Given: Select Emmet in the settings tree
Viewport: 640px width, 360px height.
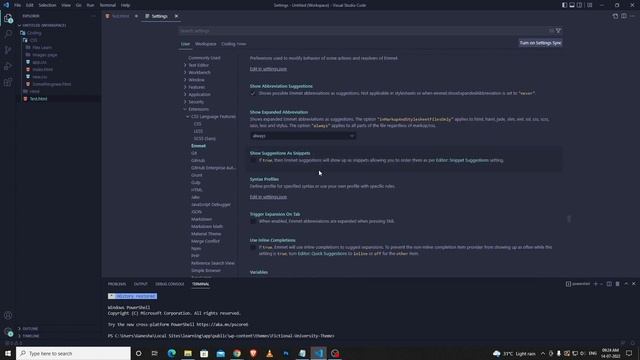Looking at the screenshot, I should click(x=198, y=146).
